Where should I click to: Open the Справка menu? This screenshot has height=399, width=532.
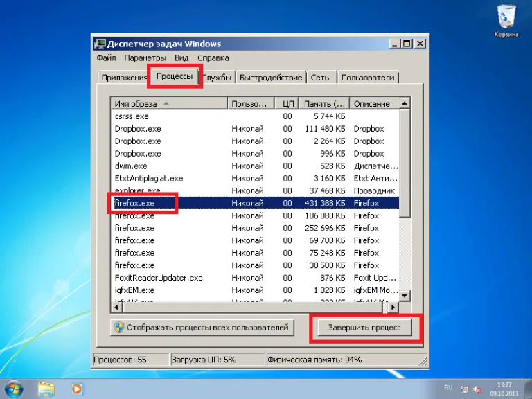[x=213, y=58]
